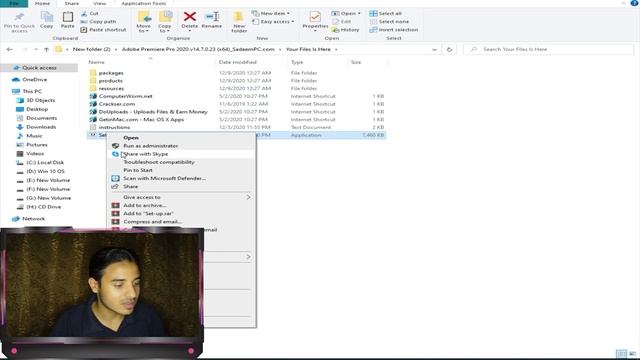Click Adobe Premiere Pro 2020 breadcrumb
Screen dimensions: 640x360
[x=198, y=49]
